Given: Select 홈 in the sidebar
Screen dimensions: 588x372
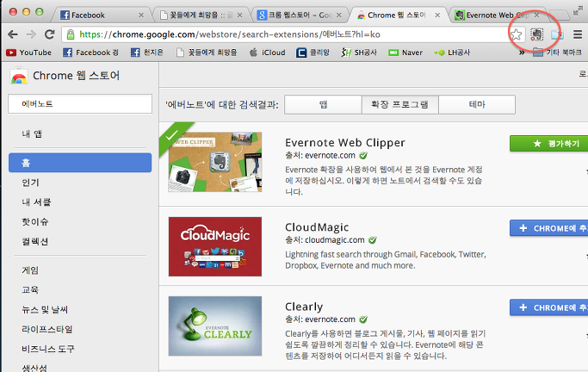Looking at the screenshot, I should (80, 163).
